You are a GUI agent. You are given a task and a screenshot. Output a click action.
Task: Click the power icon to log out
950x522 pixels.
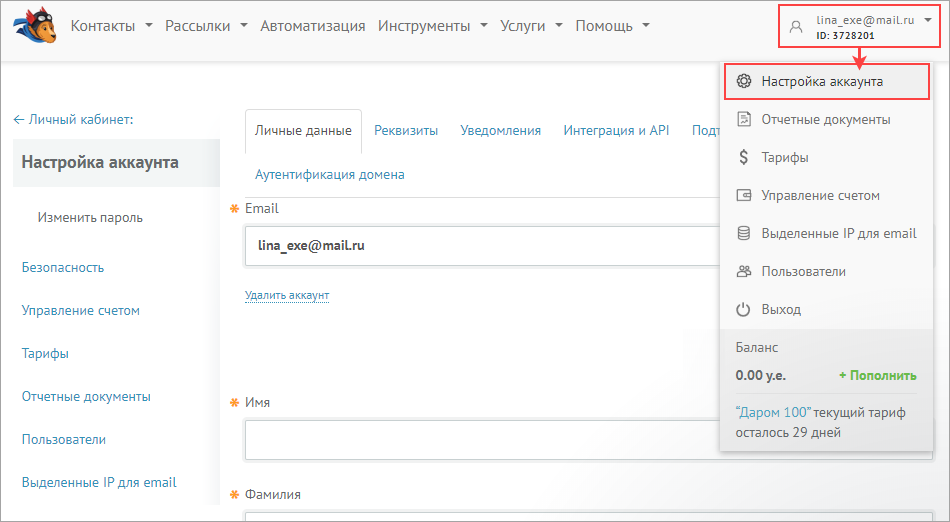743,309
